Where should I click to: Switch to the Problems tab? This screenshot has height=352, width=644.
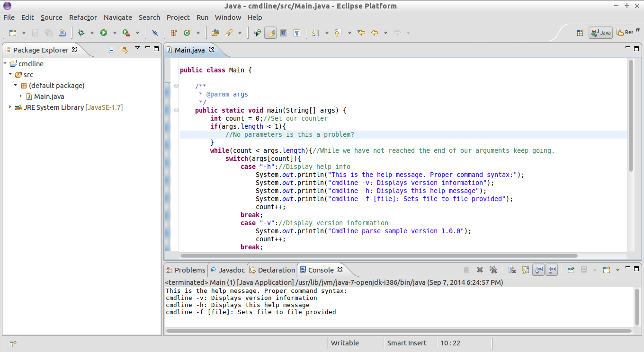pos(186,270)
